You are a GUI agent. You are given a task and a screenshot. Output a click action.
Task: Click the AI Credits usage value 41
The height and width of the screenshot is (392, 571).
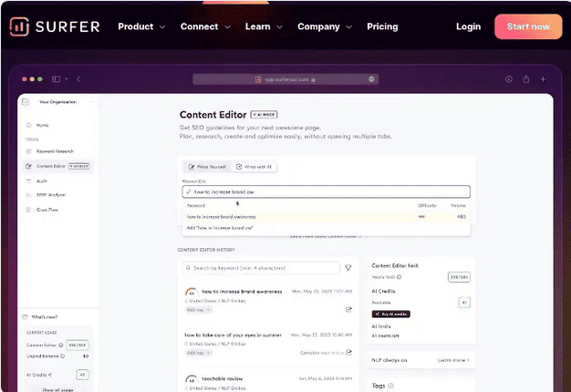coord(82,375)
